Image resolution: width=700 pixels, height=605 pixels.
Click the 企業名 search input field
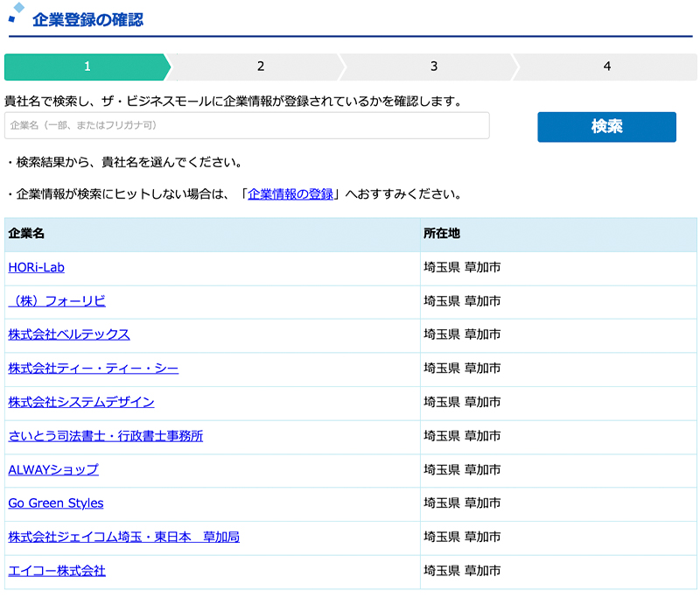(248, 126)
